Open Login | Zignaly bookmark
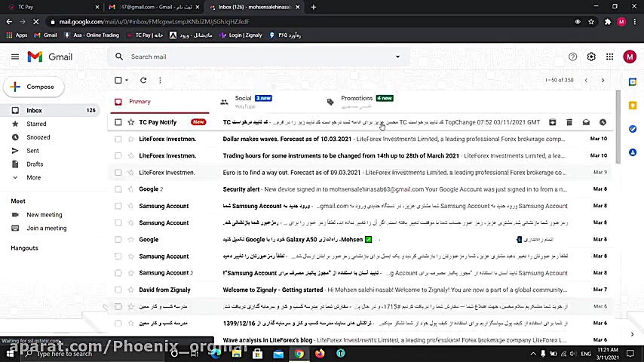 [x=241, y=35]
